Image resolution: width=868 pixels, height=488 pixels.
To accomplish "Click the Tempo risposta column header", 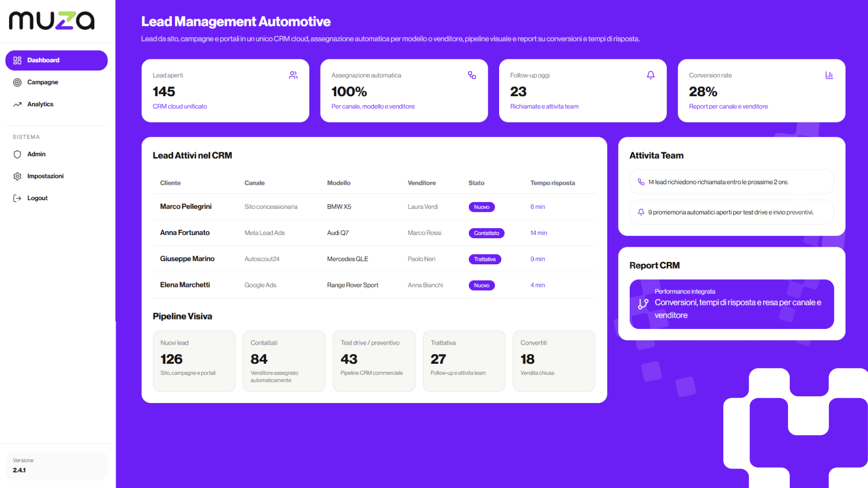I will pyautogui.click(x=552, y=183).
